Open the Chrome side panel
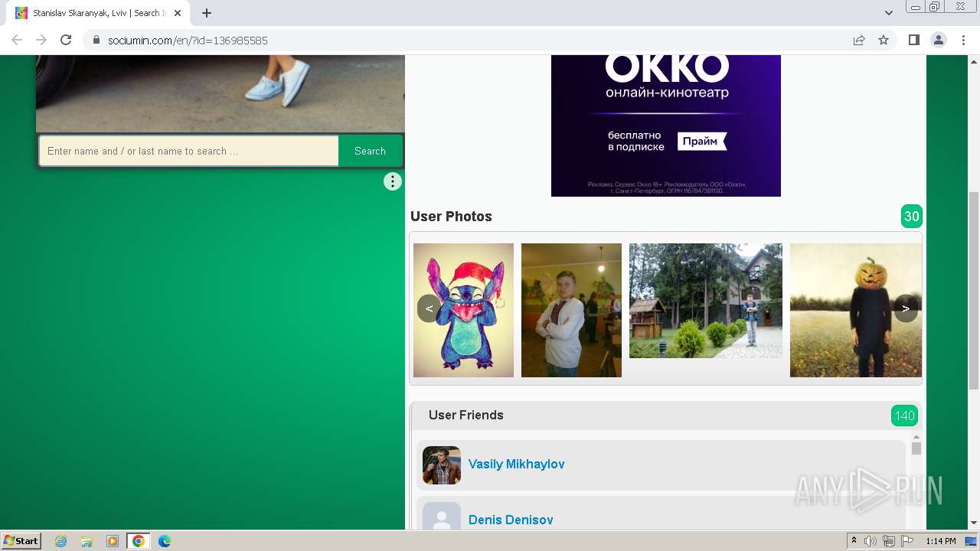The height and width of the screenshot is (551, 980). click(x=913, y=40)
